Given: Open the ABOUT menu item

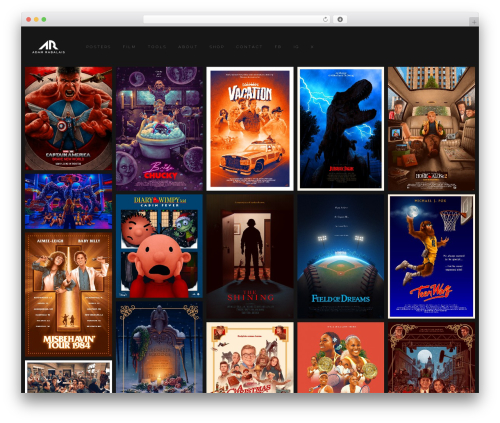Looking at the screenshot, I should (x=187, y=47).
